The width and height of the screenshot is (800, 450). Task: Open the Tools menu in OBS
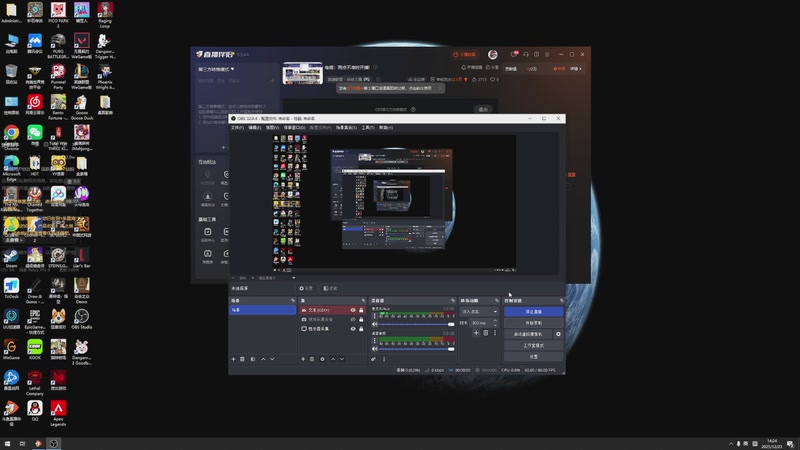tap(367, 128)
